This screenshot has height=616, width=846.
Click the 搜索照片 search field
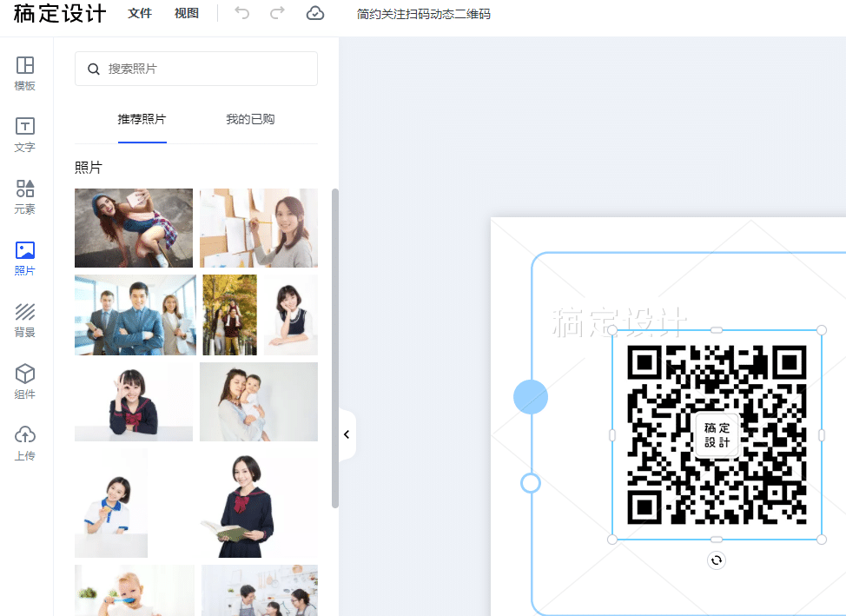pos(196,69)
